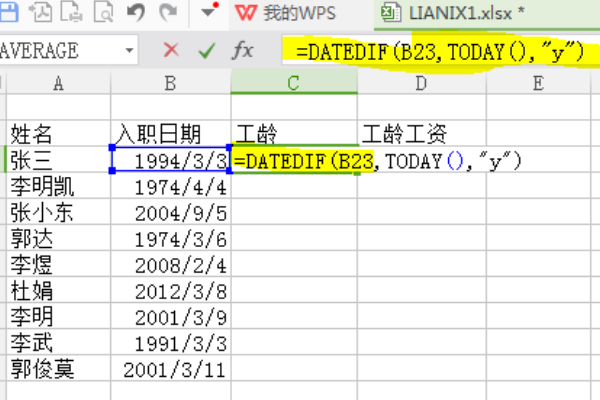Select column B header
600x400 pixels.
click(171, 83)
